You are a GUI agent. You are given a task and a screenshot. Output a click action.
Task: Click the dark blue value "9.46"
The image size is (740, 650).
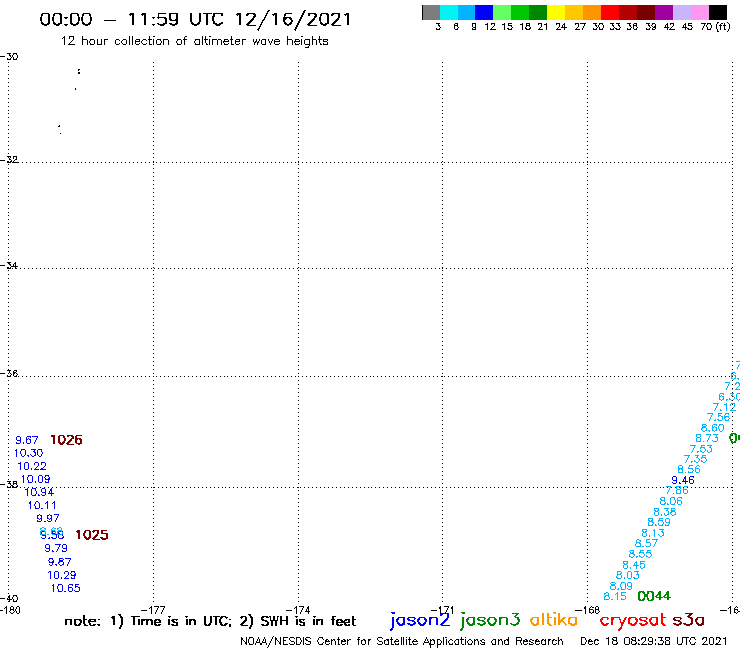pyautogui.click(x=683, y=481)
